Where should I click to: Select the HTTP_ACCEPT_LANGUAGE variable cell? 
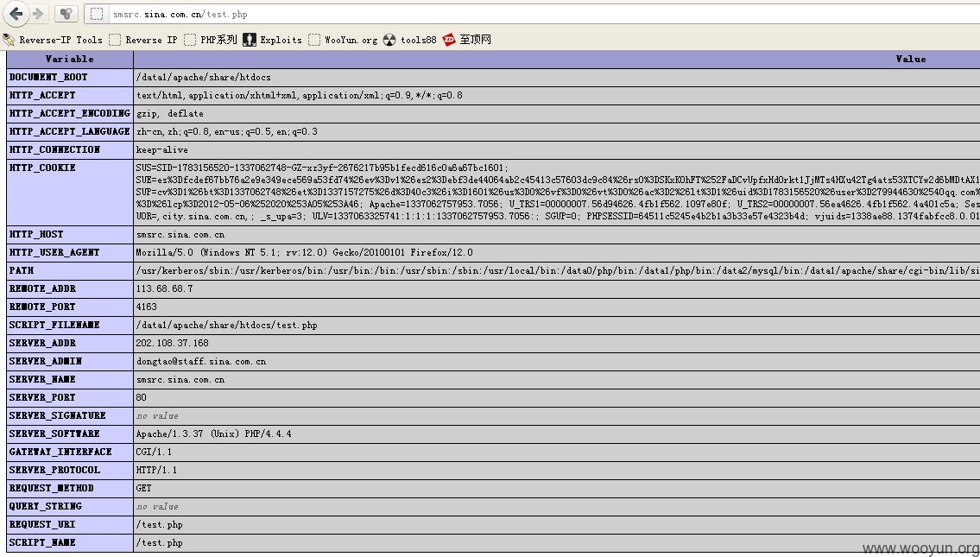(70, 132)
